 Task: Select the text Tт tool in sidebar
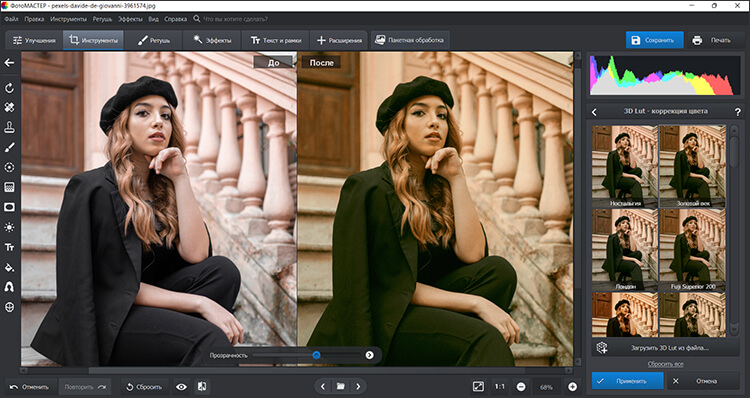(9, 247)
